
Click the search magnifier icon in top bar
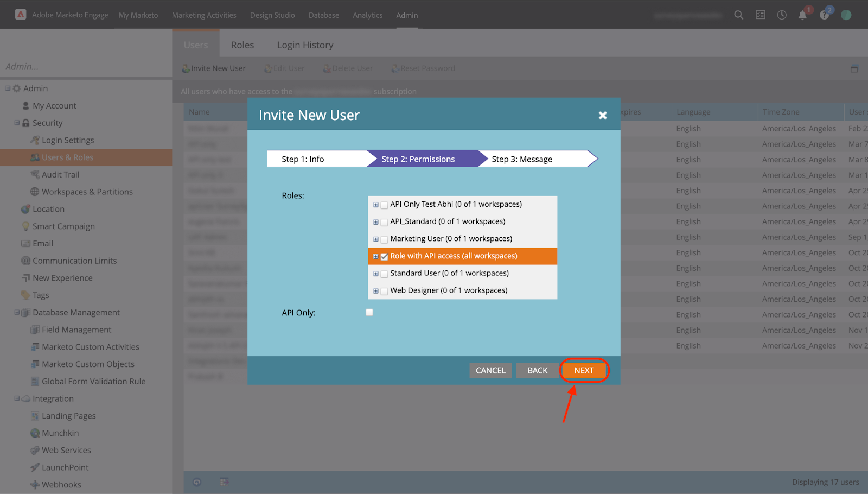[738, 15]
